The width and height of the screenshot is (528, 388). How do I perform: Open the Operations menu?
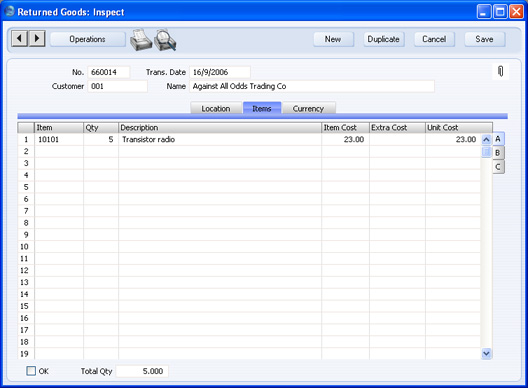click(x=88, y=39)
